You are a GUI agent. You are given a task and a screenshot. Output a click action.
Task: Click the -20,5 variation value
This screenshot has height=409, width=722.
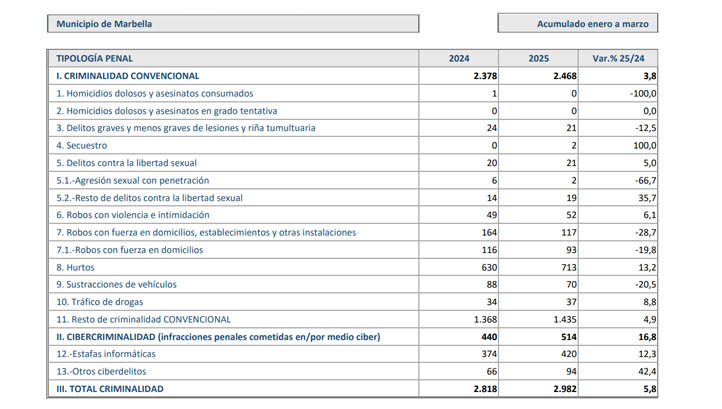pos(646,285)
